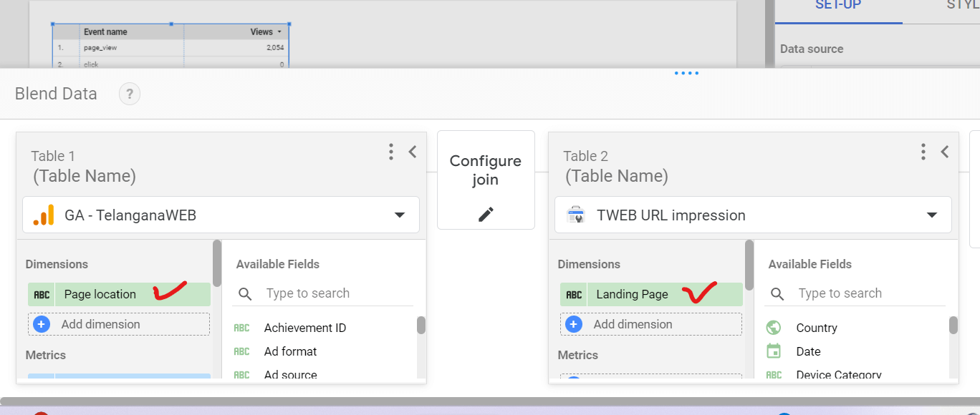Collapse Table 1 using the chevron arrow
Screen dimensions: 980x415
(x=413, y=152)
